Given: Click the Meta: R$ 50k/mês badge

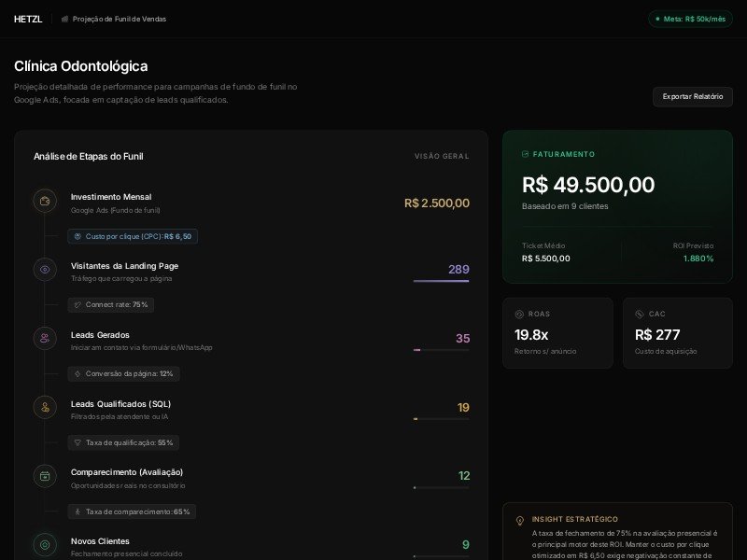Looking at the screenshot, I should click(689, 19).
